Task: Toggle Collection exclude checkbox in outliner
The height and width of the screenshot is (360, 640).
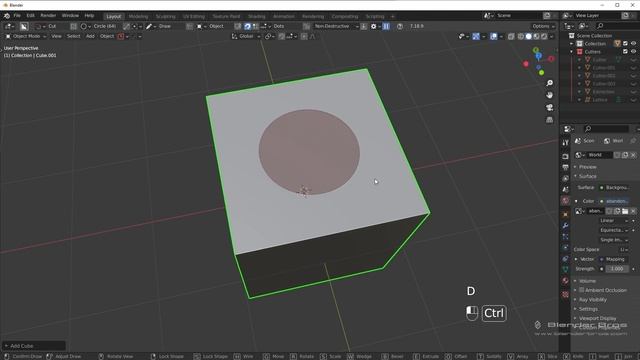Action: (625, 44)
